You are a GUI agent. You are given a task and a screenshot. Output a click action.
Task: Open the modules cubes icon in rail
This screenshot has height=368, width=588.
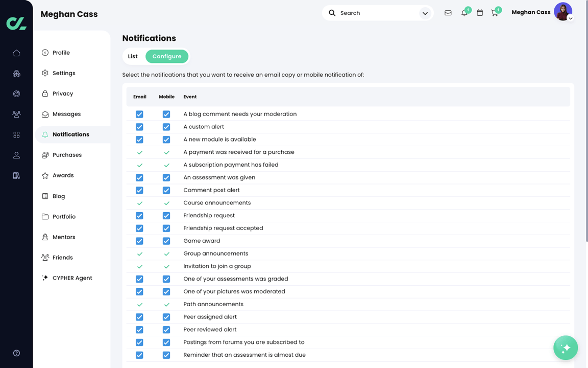coord(16,74)
